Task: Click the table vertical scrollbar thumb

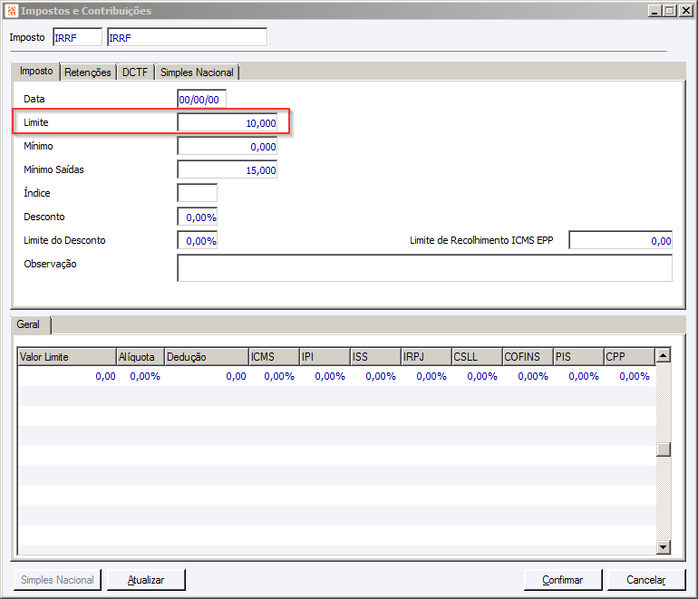Action: pyautogui.click(x=663, y=449)
